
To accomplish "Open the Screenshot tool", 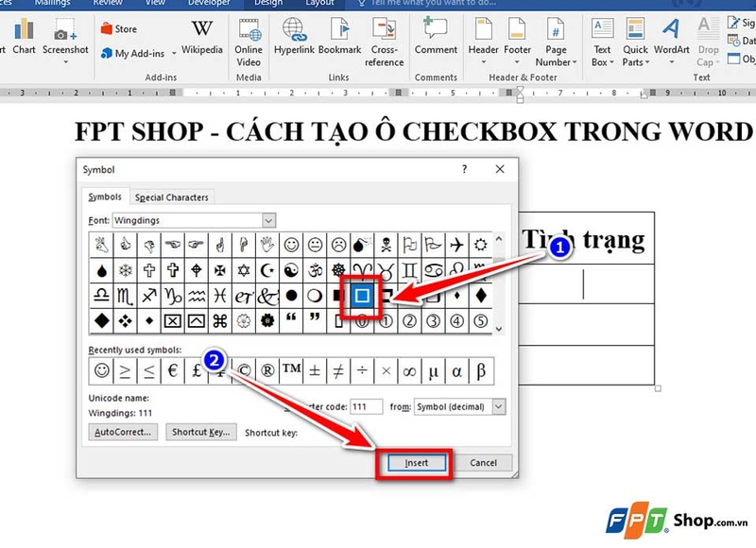I will [65, 41].
